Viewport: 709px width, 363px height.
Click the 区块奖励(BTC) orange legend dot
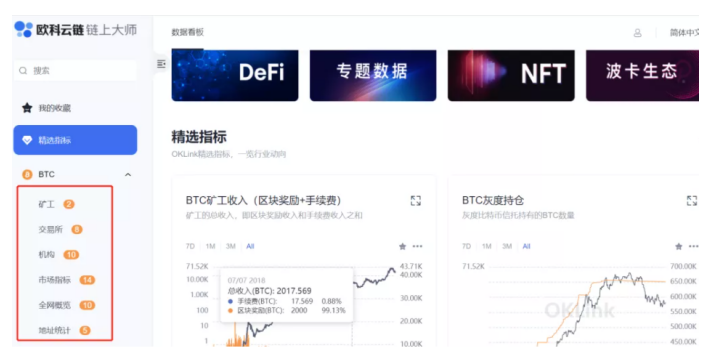231,311
